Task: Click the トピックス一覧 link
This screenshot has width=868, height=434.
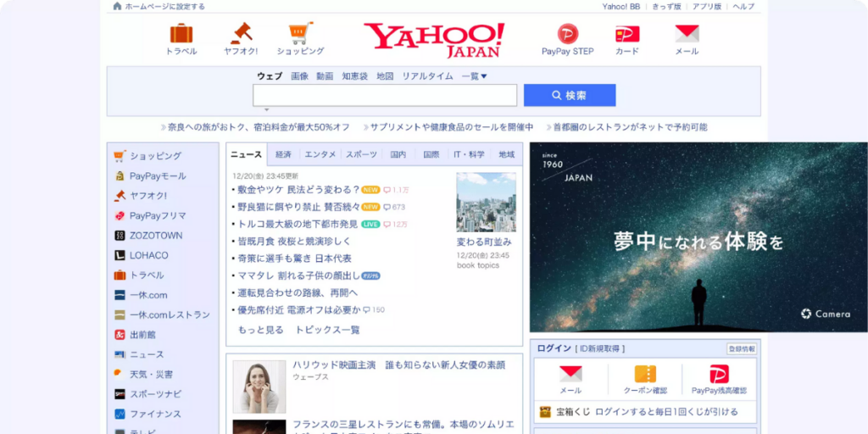Action: [x=328, y=330]
